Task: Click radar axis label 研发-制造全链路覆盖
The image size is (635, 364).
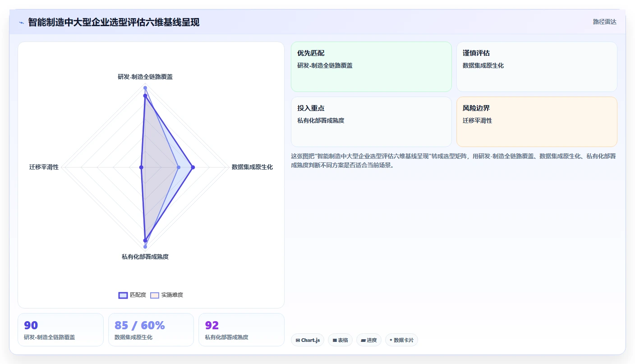Action: (x=145, y=77)
